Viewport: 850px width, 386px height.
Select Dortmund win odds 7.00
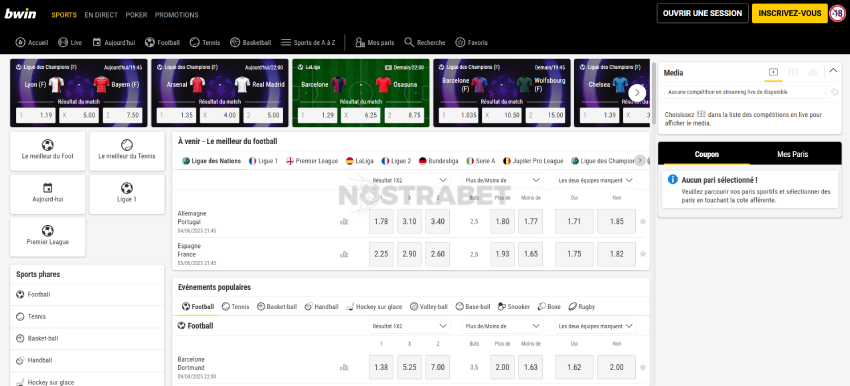click(x=437, y=367)
